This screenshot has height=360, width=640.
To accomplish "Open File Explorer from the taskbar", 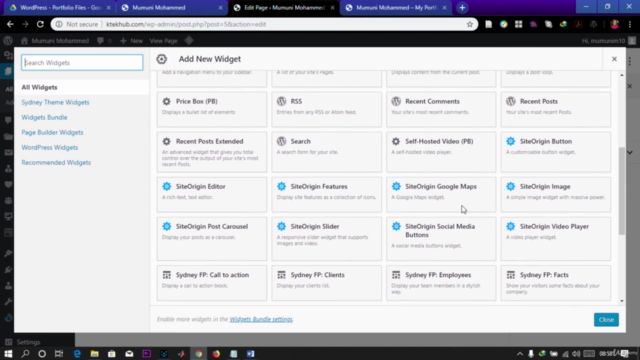I will (x=94, y=353).
